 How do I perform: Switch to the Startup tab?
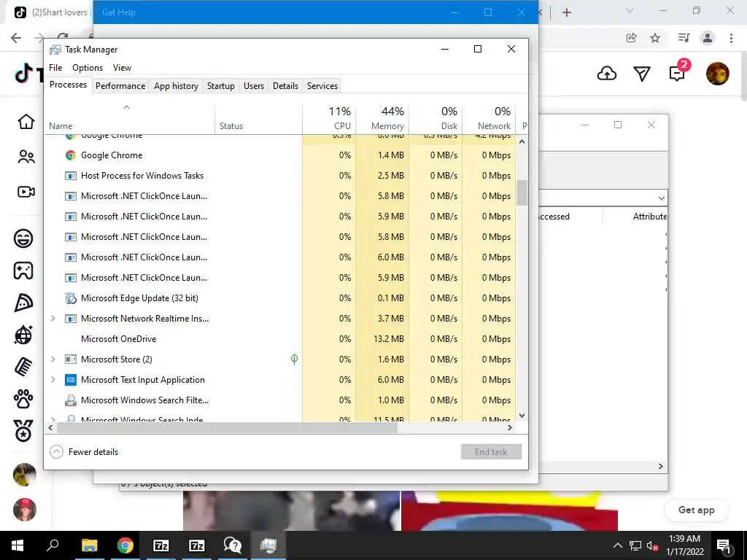point(220,86)
